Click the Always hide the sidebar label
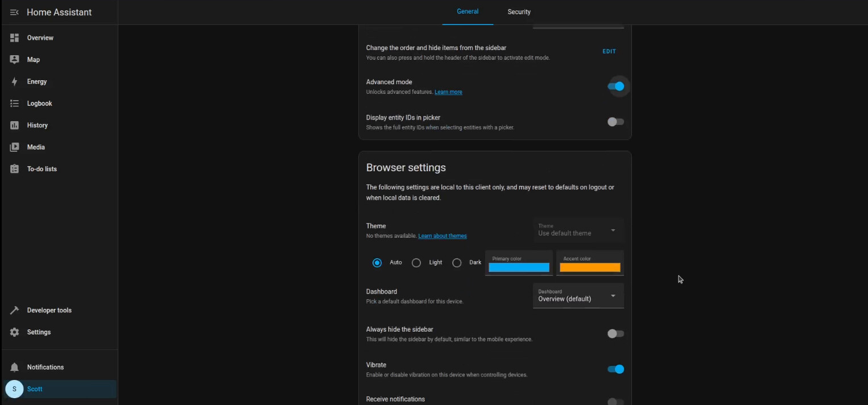This screenshot has width=868, height=405. (400, 329)
